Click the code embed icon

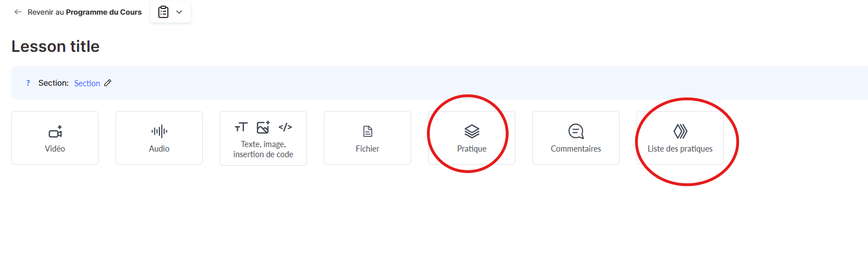(x=285, y=127)
